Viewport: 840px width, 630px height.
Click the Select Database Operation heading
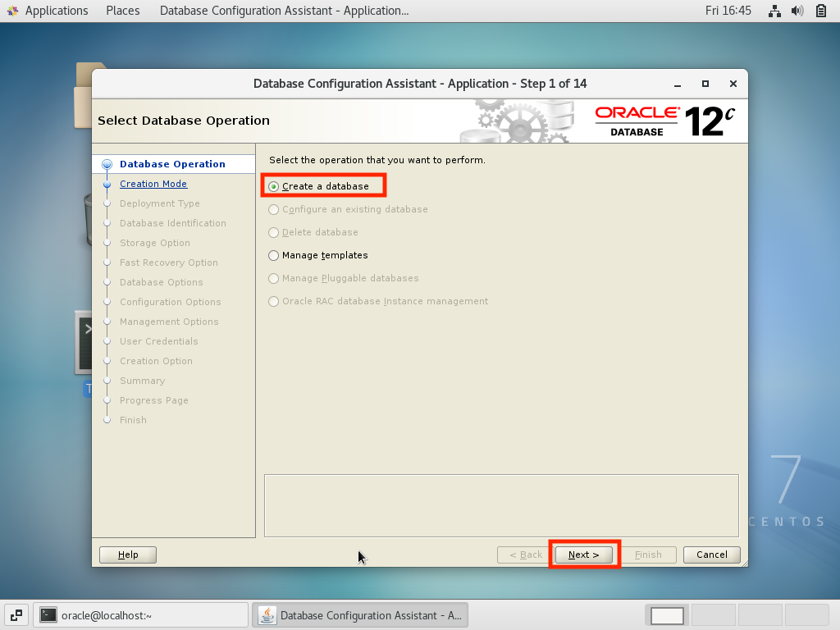(x=183, y=121)
